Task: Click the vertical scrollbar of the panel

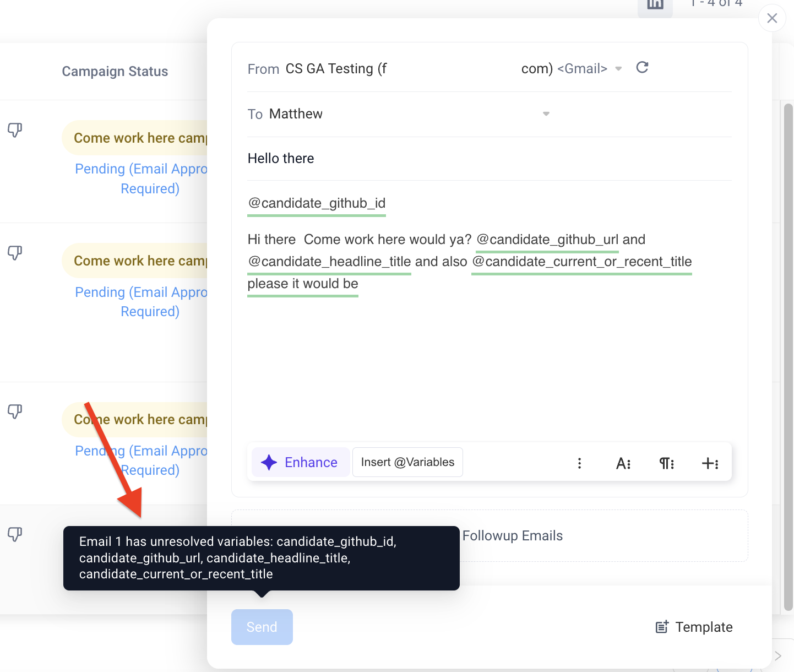Action: (788, 357)
